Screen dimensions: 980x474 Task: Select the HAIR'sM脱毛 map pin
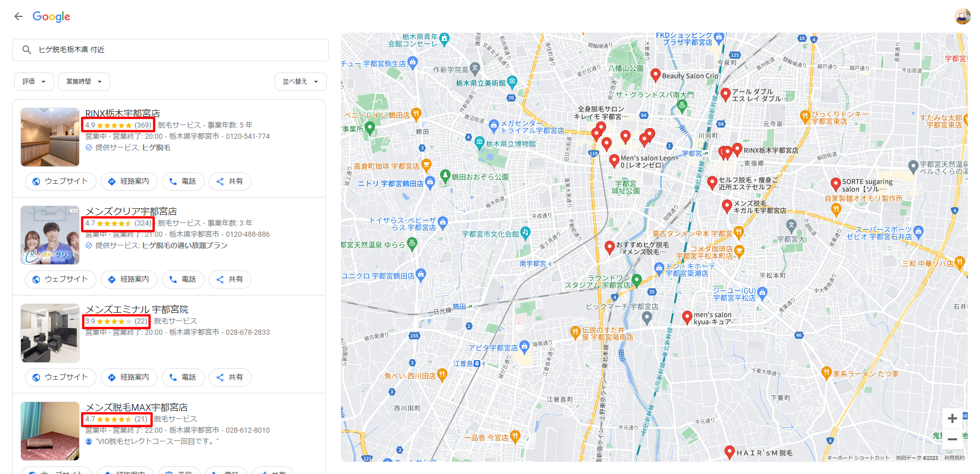click(730, 452)
